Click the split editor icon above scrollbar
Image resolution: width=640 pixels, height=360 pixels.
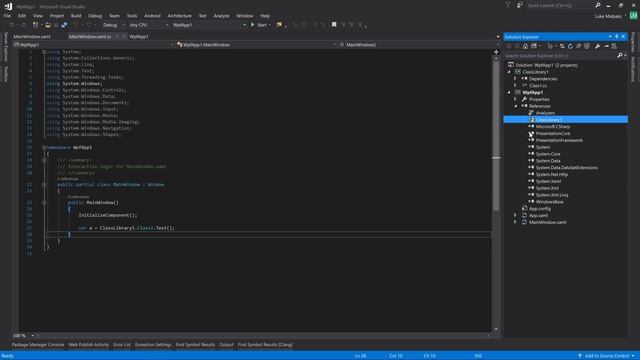point(496,52)
